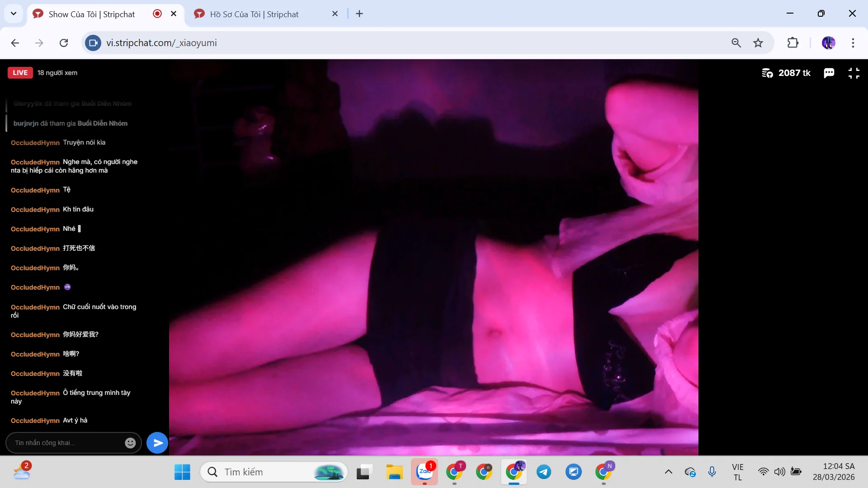Open the volume control in system tray

(x=779, y=472)
